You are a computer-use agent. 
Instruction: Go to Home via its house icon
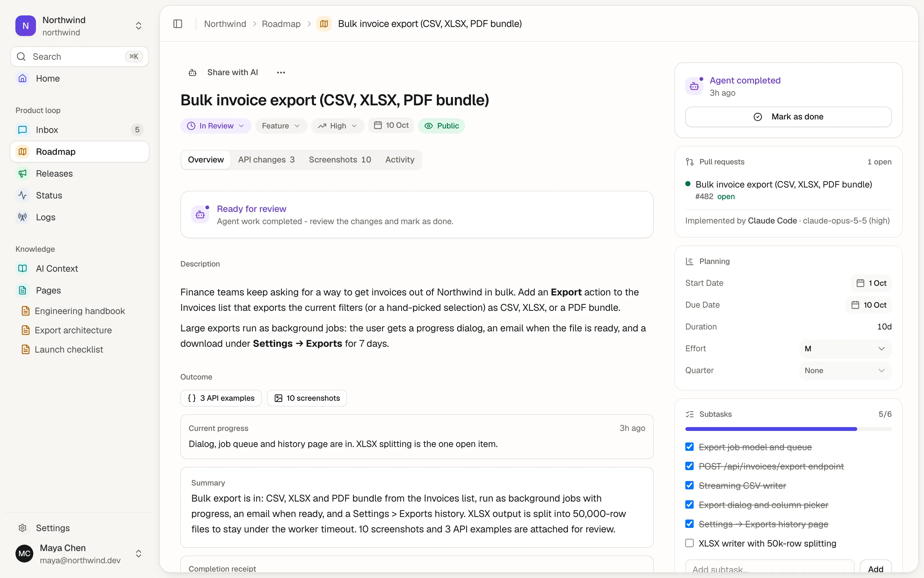coord(22,78)
